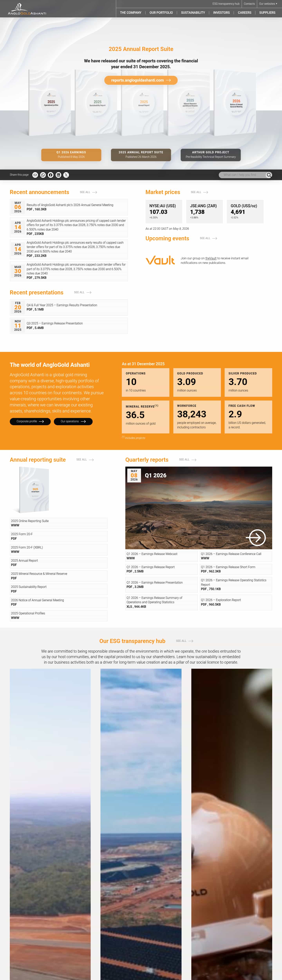Open Mar 30 capped cash tender offers announcement

point(69,271)
